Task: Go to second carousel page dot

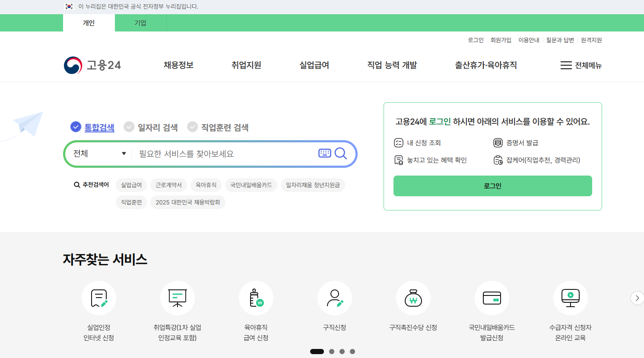Action: pos(332,352)
